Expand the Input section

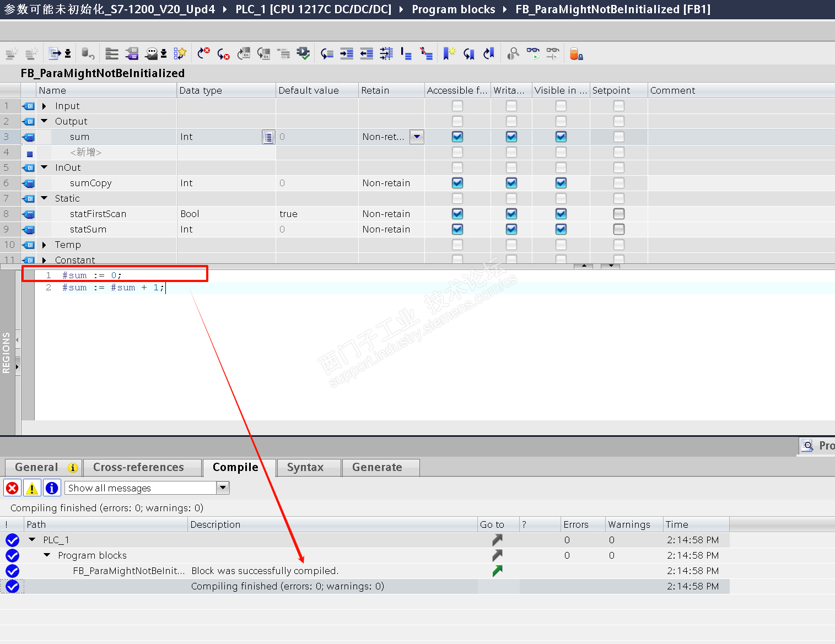44,106
